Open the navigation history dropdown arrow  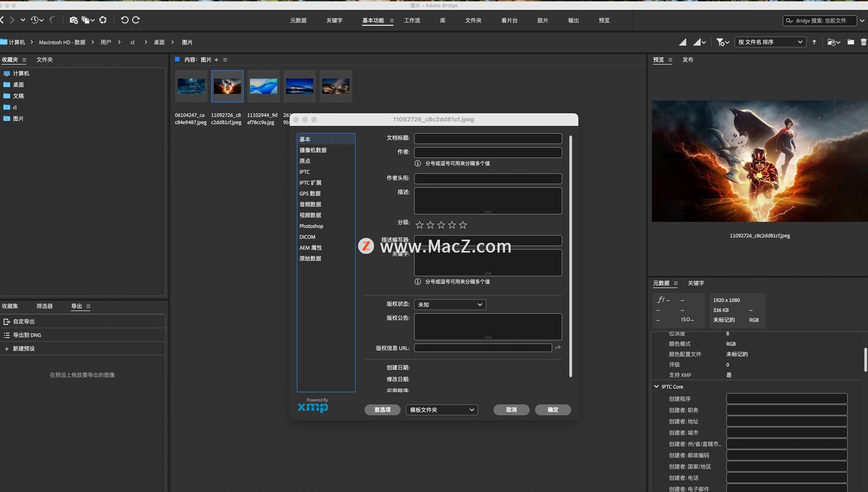click(x=23, y=20)
